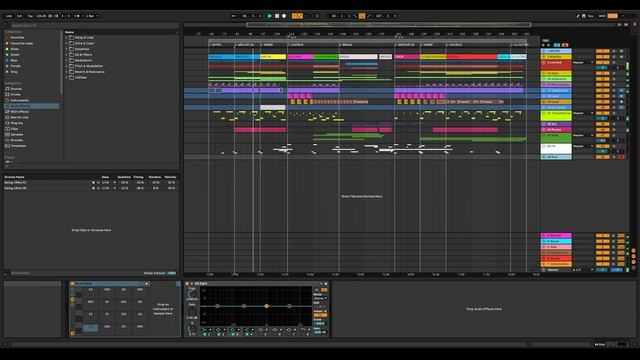Click the arrangement overview bar
640x360 pixels.
[x=389, y=24]
